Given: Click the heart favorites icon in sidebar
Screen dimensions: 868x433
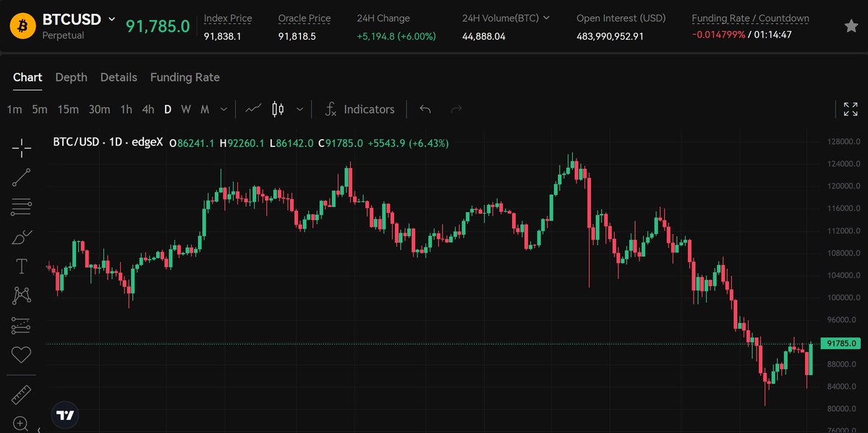Looking at the screenshot, I should tap(22, 355).
